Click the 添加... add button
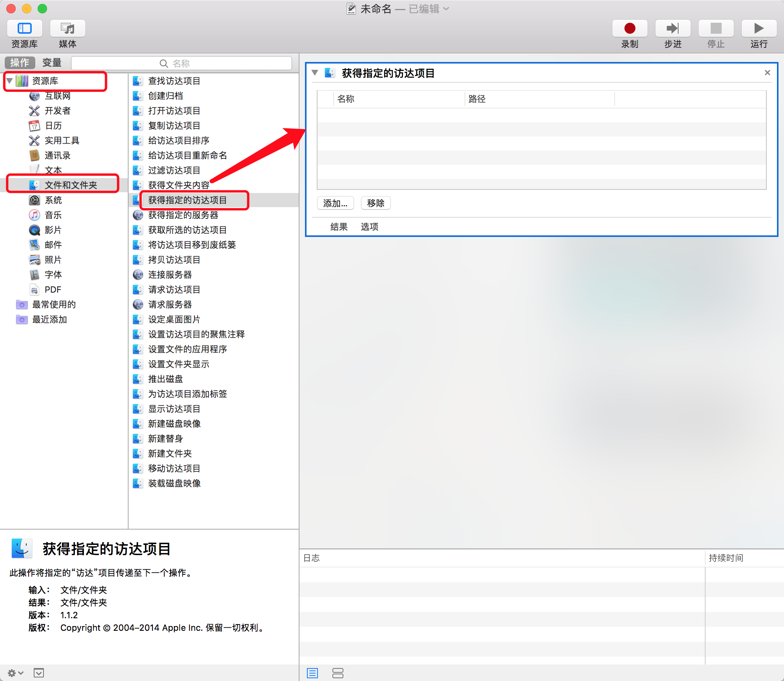The width and height of the screenshot is (784, 681). 335,203
